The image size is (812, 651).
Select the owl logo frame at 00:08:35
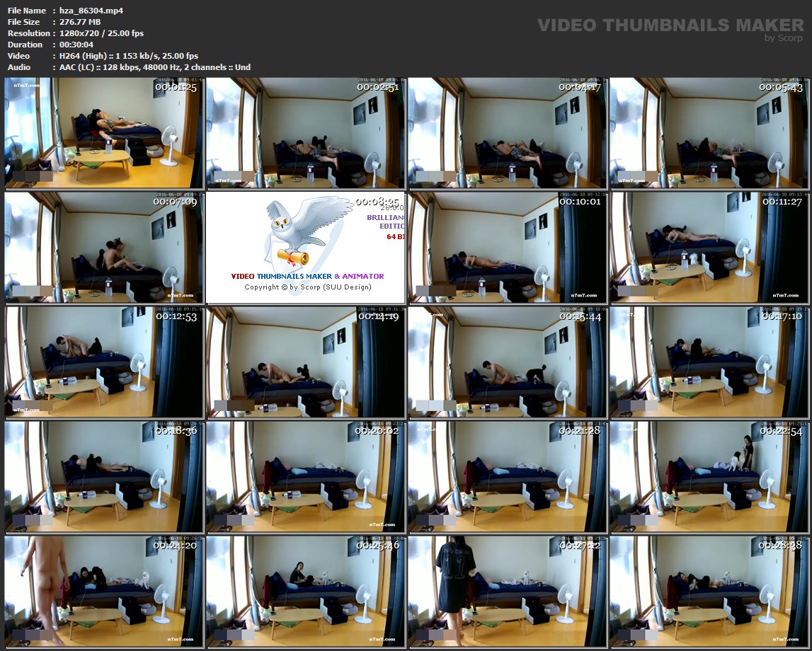[x=306, y=248]
